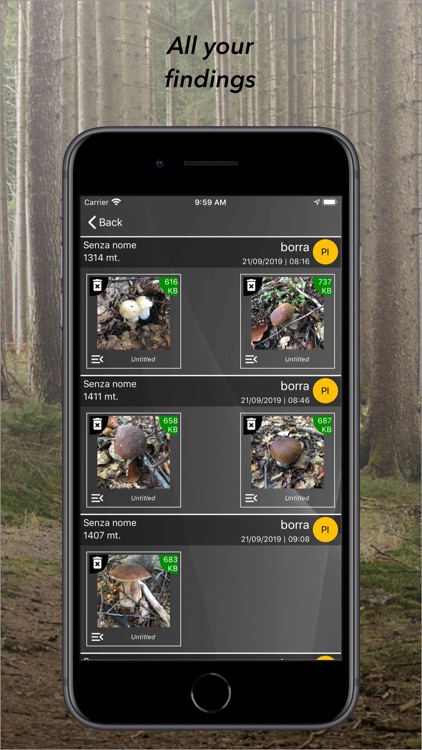Viewport: 422px width, 750px height.
Task: Remove the 687 KB photo with trash icon
Action: (251, 424)
